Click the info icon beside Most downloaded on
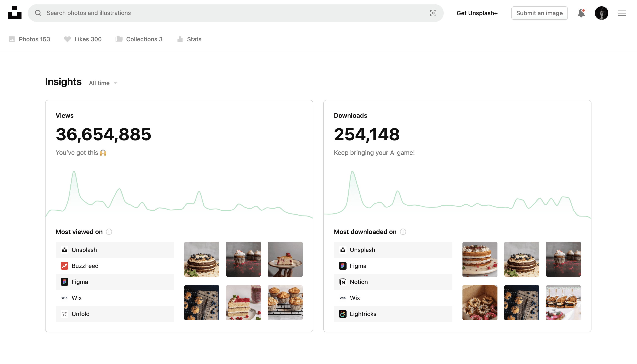Screen dimensions: 637x364 [403, 232]
